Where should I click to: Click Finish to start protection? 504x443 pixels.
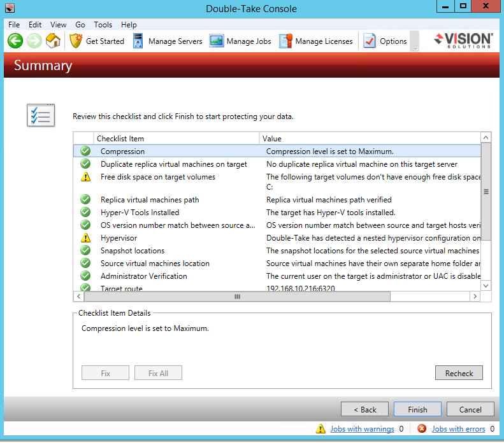click(x=417, y=409)
